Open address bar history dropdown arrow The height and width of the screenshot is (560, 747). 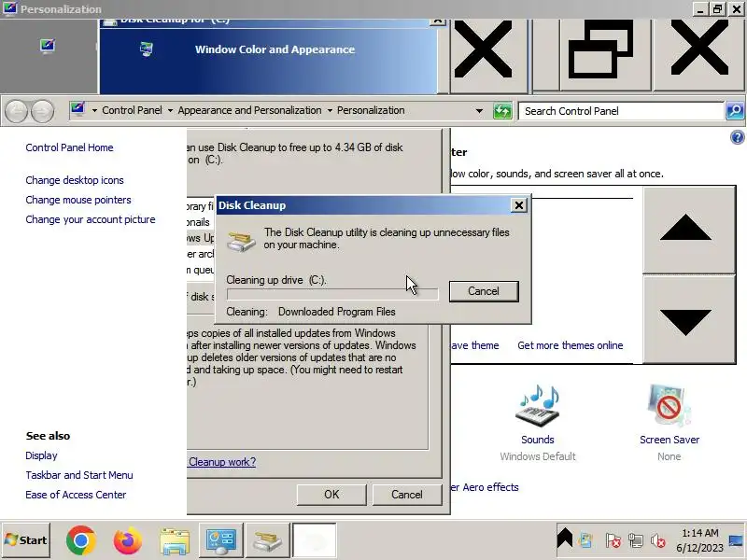(479, 111)
